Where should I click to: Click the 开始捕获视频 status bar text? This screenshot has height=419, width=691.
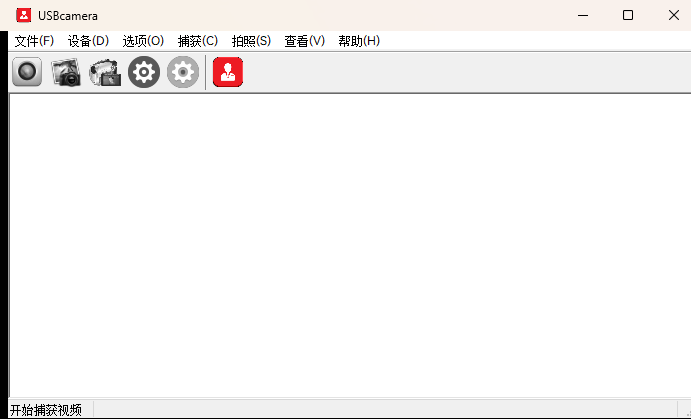[46, 410]
